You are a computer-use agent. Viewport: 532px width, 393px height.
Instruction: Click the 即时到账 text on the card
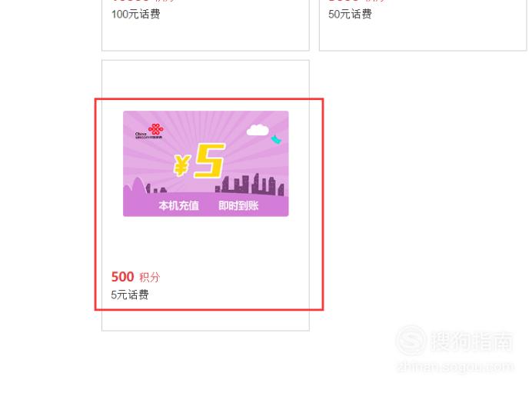coord(238,205)
